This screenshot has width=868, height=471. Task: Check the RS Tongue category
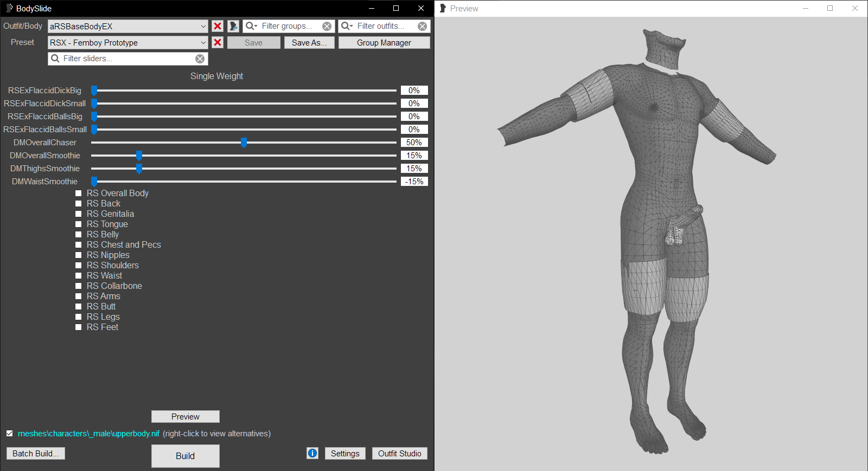[x=79, y=224]
